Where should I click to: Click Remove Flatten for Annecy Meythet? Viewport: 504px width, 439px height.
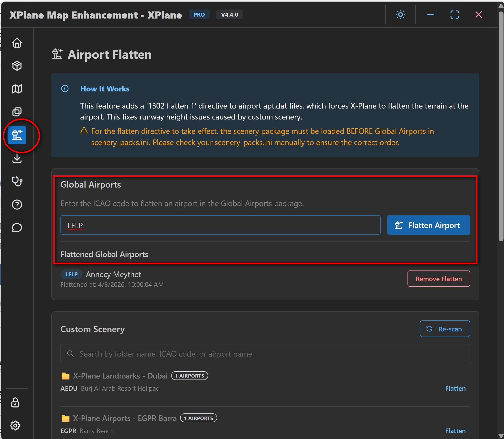[x=438, y=279]
